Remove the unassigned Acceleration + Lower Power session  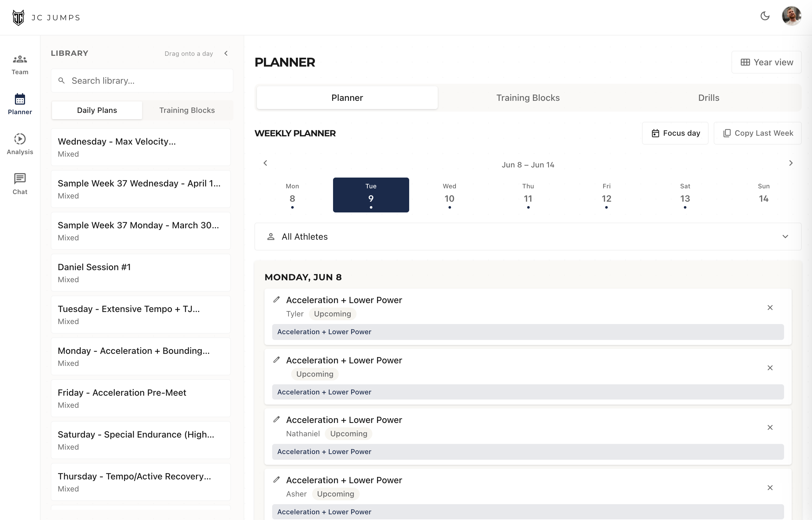[770, 368]
